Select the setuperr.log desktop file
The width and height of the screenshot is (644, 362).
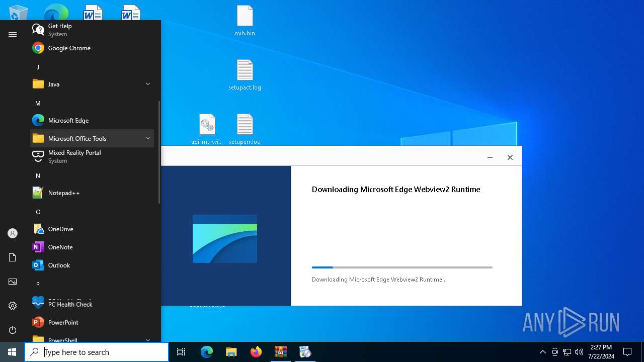245,129
